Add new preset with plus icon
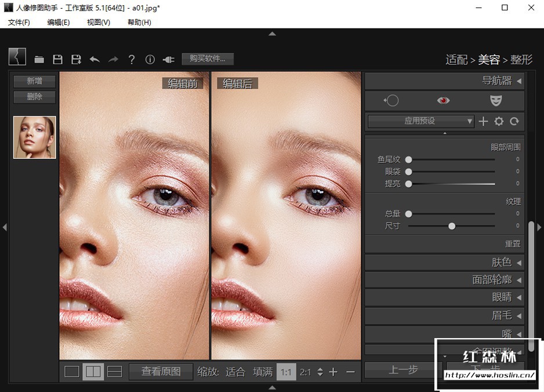 [484, 121]
